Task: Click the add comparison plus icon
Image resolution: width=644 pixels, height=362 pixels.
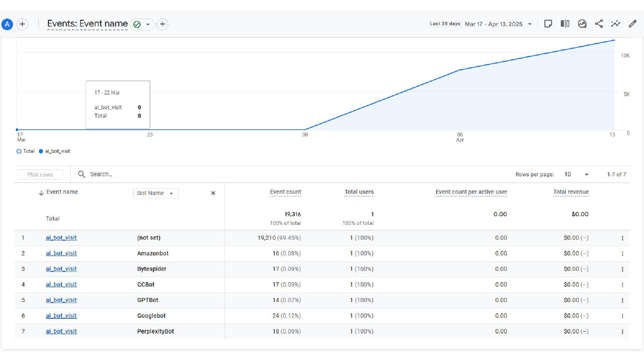Action: (22, 24)
